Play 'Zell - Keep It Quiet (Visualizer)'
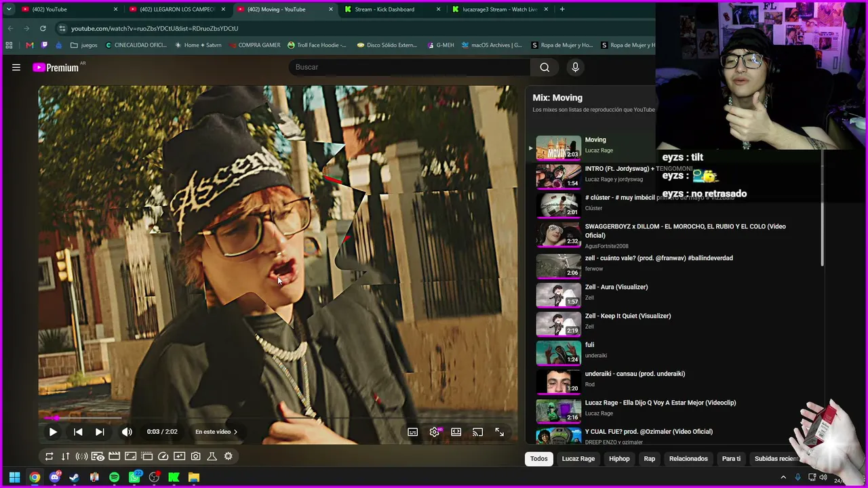 point(628,316)
